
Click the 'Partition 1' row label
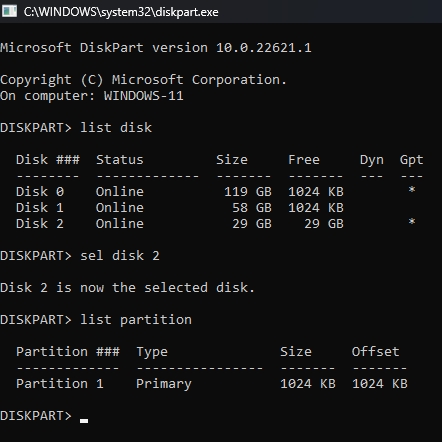pyautogui.click(x=60, y=384)
